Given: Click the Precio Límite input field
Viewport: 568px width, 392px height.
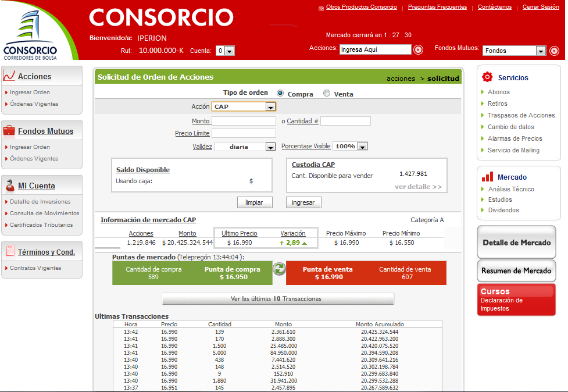Looking at the screenshot, I should click(x=244, y=133).
